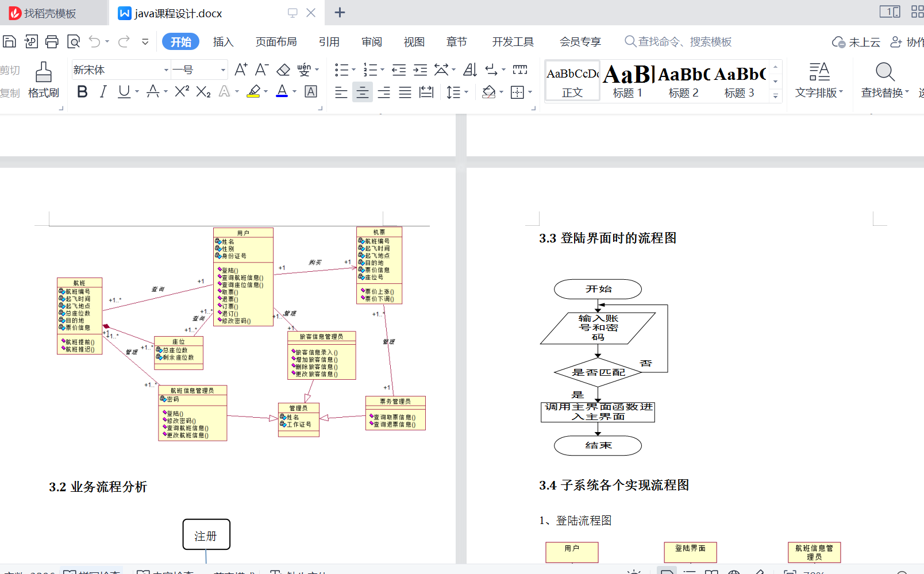Click the Format Painter (格式刷) tool
This screenshot has height=574, width=924.
tap(44, 80)
